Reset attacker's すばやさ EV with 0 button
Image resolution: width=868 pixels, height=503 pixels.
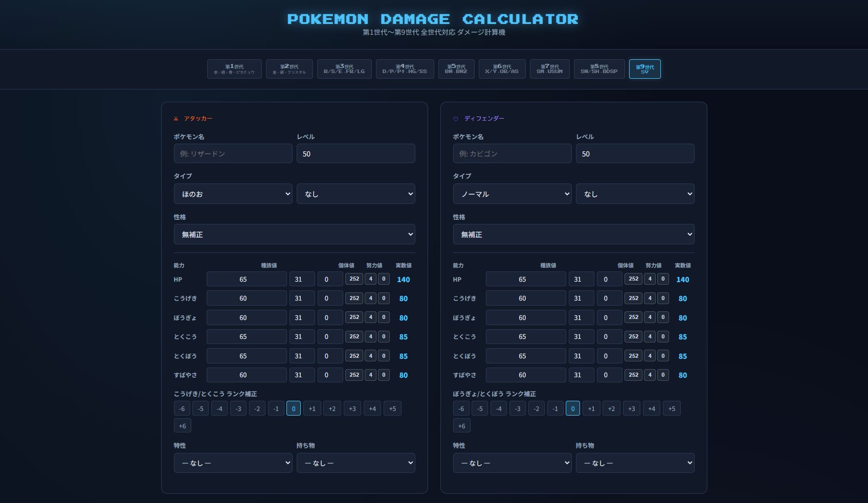[x=384, y=375]
